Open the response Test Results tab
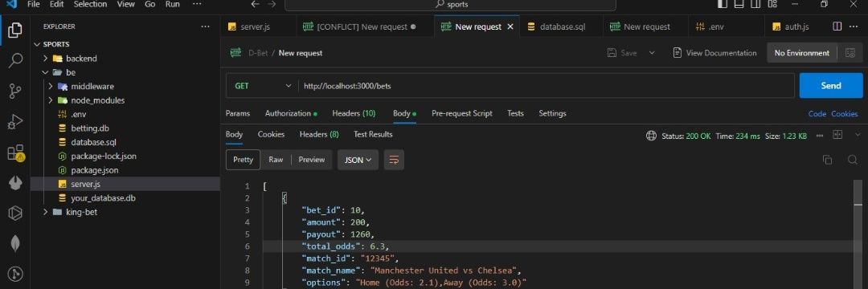This screenshot has height=289, width=868. (x=373, y=134)
